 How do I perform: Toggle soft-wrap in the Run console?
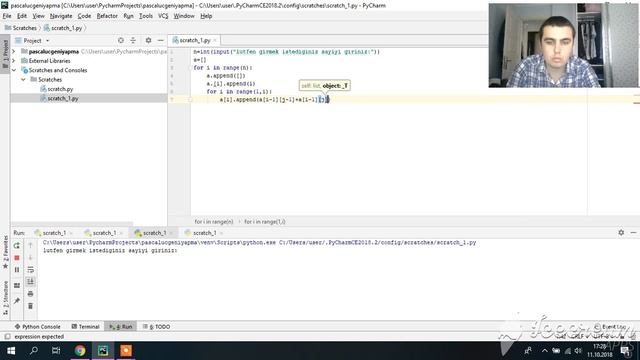tap(30, 270)
